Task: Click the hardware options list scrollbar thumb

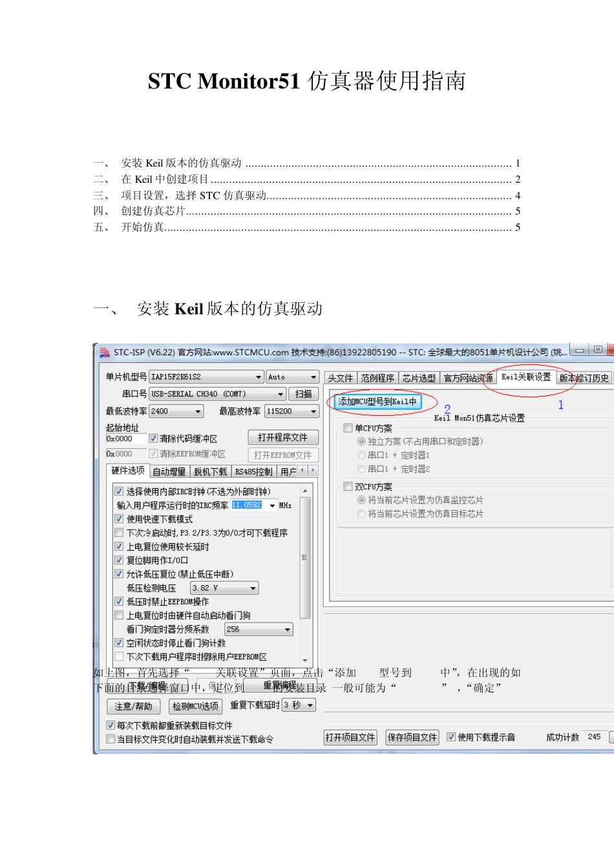Action: (305, 557)
